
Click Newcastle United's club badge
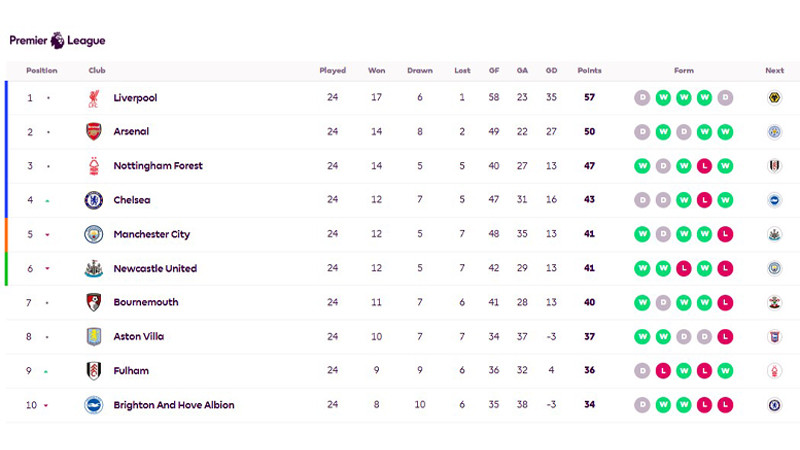[x=93, y=268]
